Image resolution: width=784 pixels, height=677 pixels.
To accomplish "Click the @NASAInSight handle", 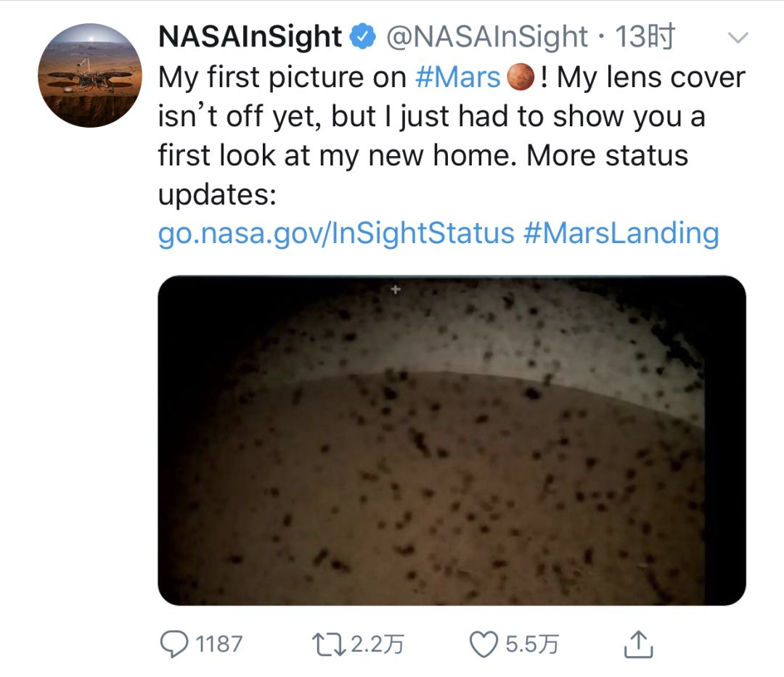I will 486,36.
